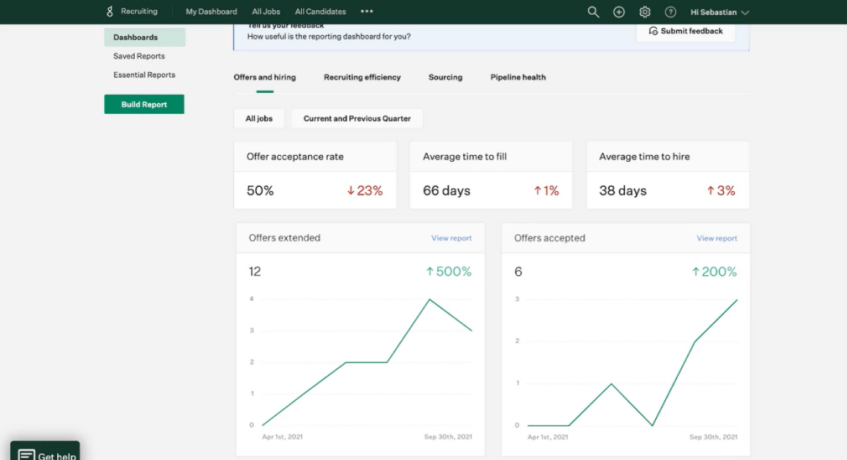Viewport: 847px width, 460px height.
Task: Click the Submit feedback button
Action: pyautogui.click(x=685, y=31)
